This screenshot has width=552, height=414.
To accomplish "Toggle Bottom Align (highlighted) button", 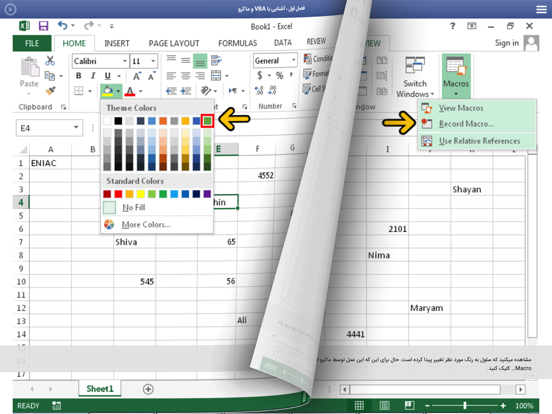I will [x=200, y=61].
